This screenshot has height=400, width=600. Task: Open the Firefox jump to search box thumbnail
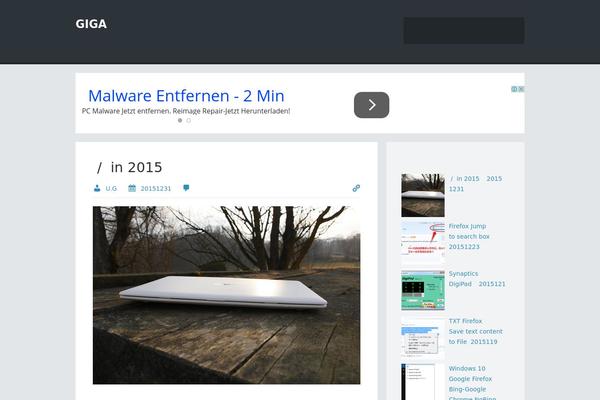point(423,243)
